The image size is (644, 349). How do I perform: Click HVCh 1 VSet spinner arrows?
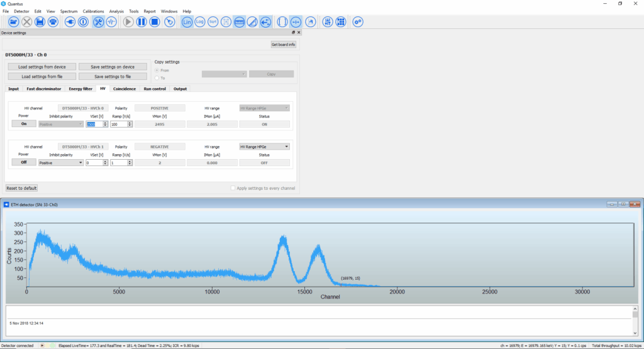[105, 163]
